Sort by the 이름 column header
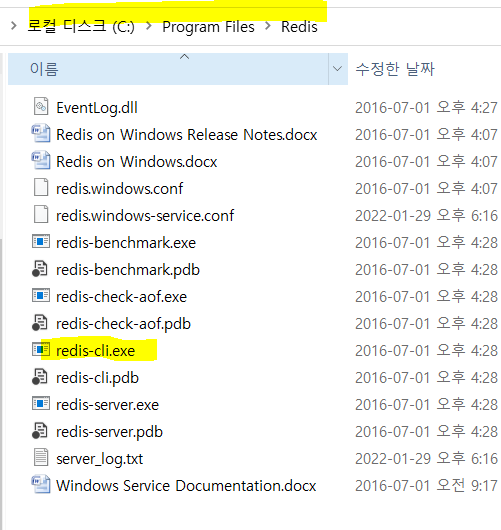 pyautogui.click(x=168, y=69)
